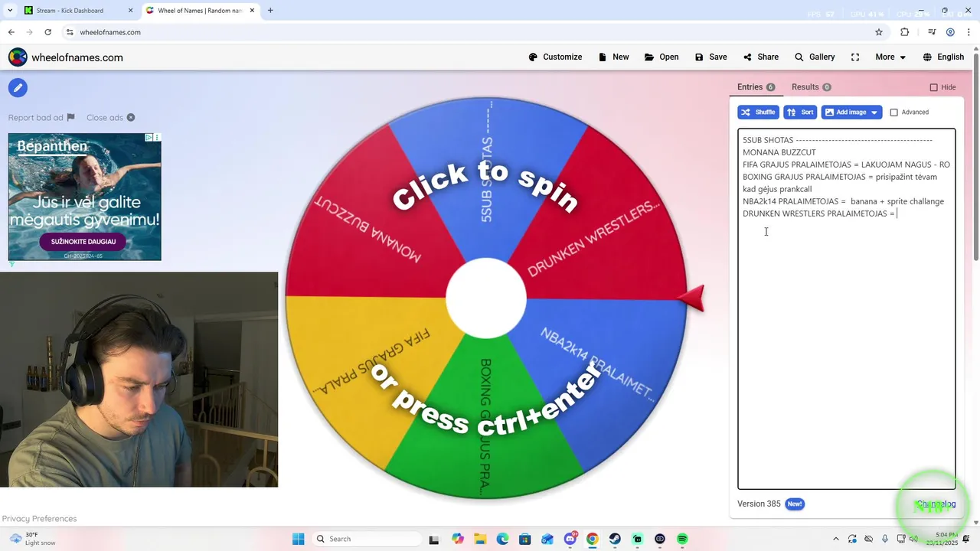Create a New wheel
Viewport: 980px width, 551px height.
613,57
